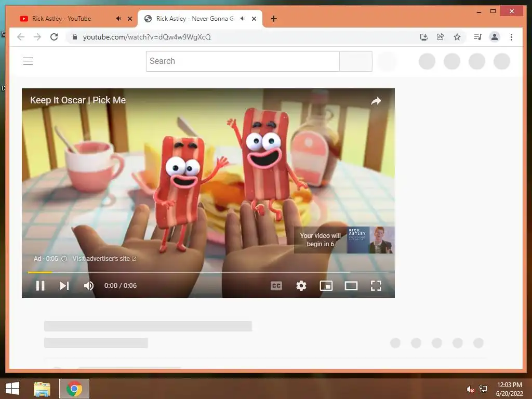Click install app icon in address bar
The height and width of the screenshot is (399, 532).
coord(424,37)
